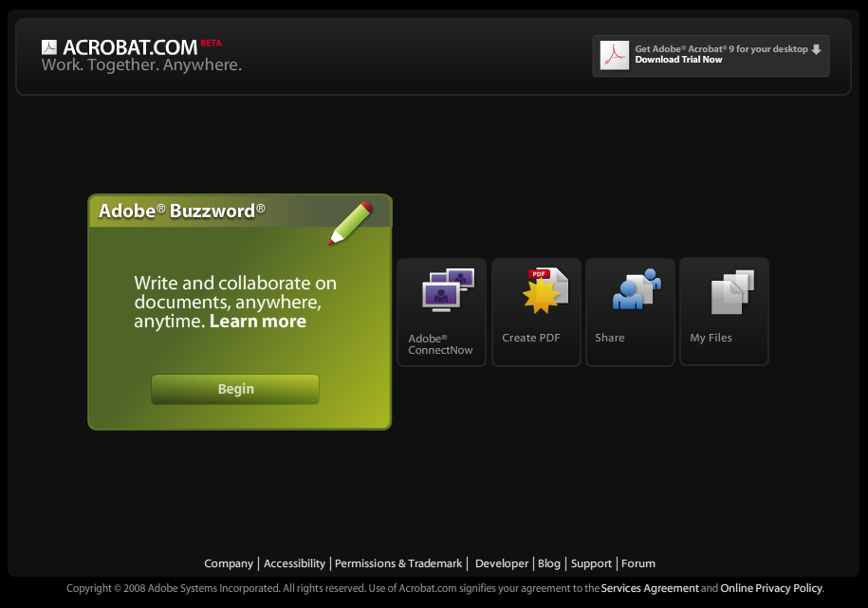Go to the Developer footer link
The height and width of the screenshot is (608, 868).
coord(502,563)
